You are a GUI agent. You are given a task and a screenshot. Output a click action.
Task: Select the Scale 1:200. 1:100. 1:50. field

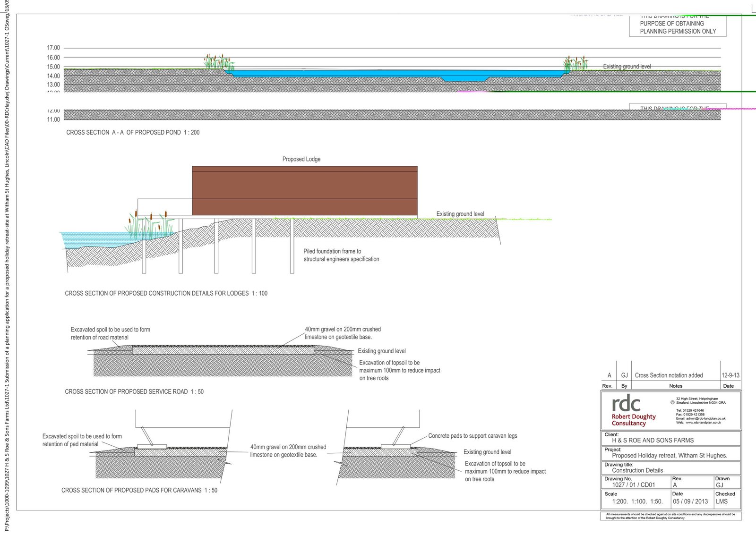pos(636,501)
